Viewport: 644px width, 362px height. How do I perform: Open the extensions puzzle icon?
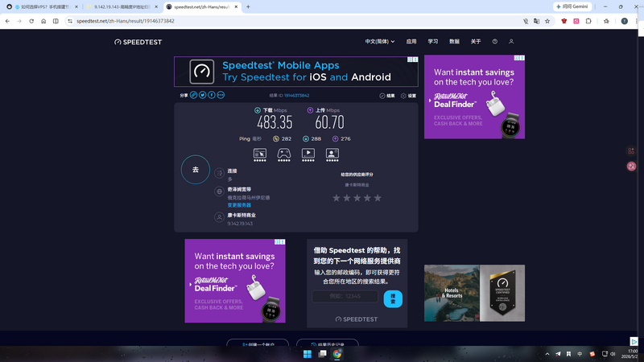point(588,21)
